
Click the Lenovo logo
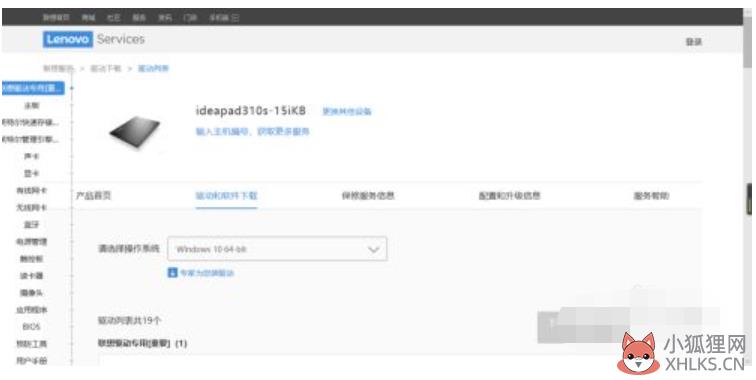pos(68,39)
